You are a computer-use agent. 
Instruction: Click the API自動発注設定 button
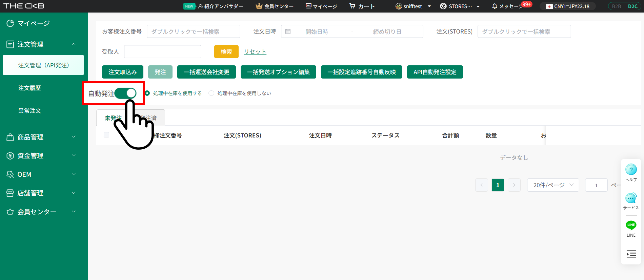pyautogui.click(x=435, y=72)
